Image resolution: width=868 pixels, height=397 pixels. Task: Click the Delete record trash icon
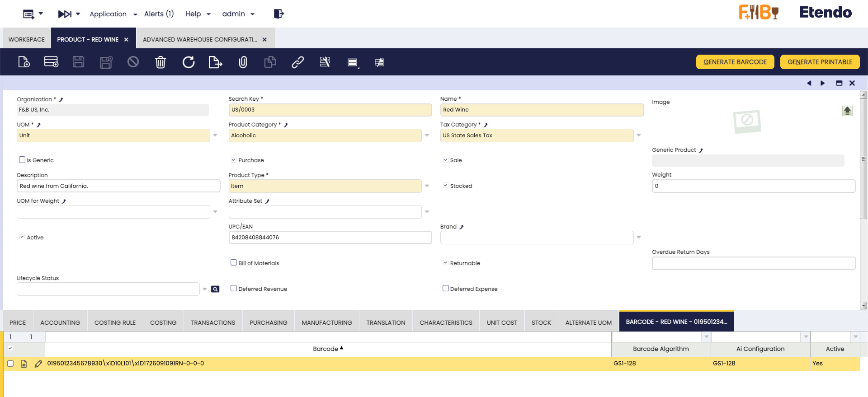[160, 62]
